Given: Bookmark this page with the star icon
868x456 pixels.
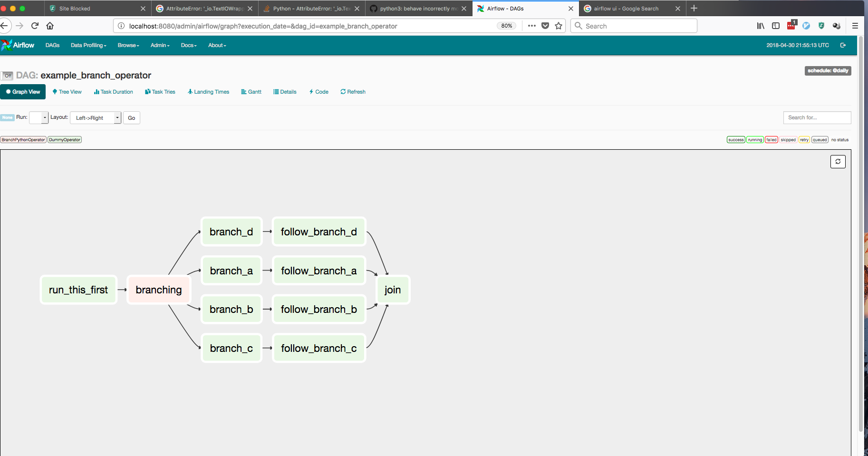Looking at the screenshot, I should click(559, 26).
